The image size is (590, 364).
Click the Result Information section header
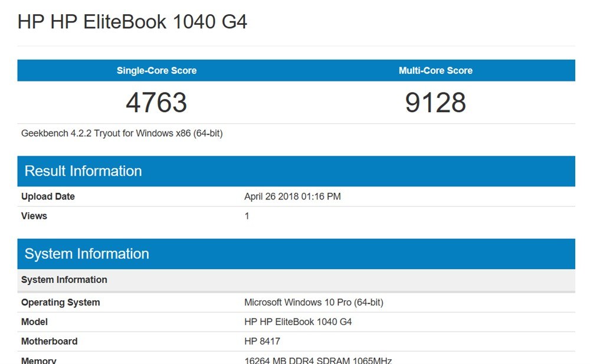point(83,171)
